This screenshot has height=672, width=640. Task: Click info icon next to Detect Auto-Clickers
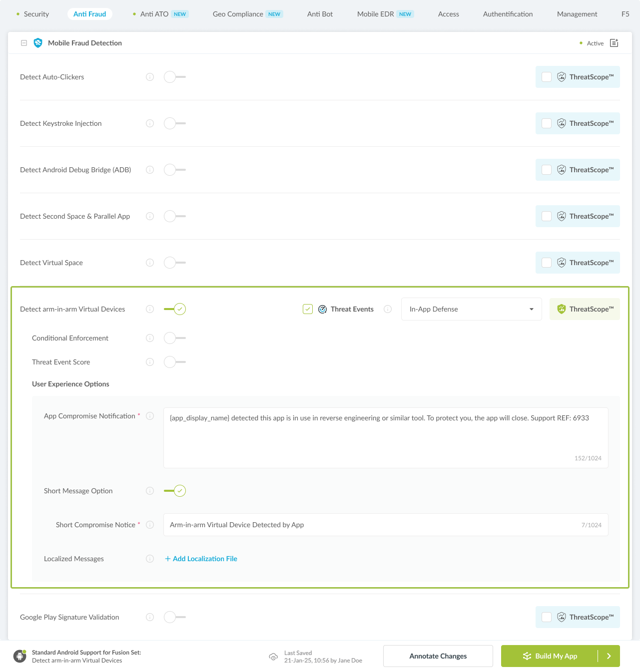pos(150,77)
